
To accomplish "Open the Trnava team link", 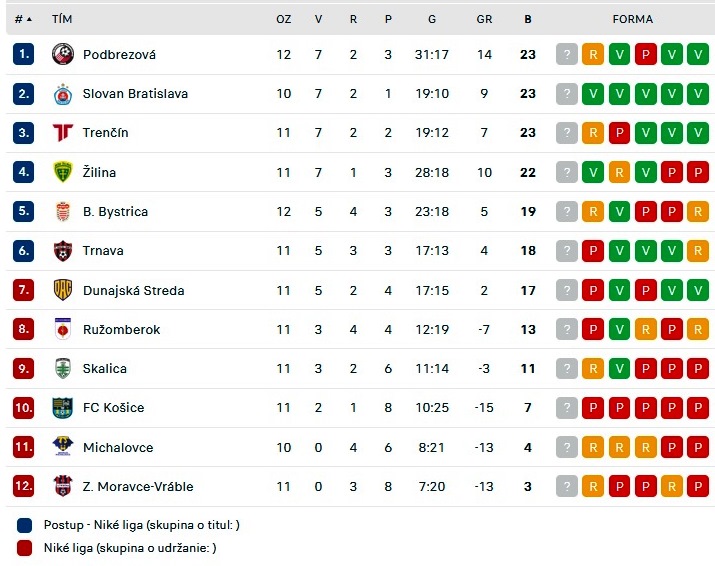I will coord(103,251).
